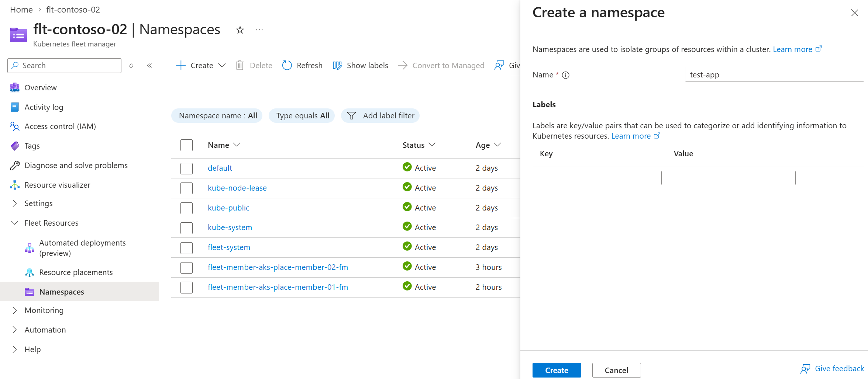Select the fleet-member-aks-place-member-01-fm checkbox
The height and width of the screenshot is (379, 868).
tap(187, 288)
